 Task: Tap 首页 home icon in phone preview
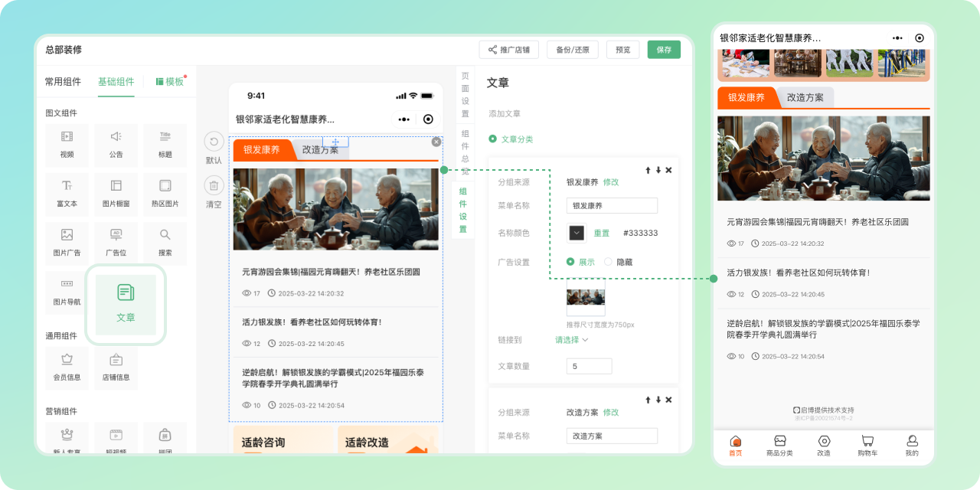tap(736, 441)
